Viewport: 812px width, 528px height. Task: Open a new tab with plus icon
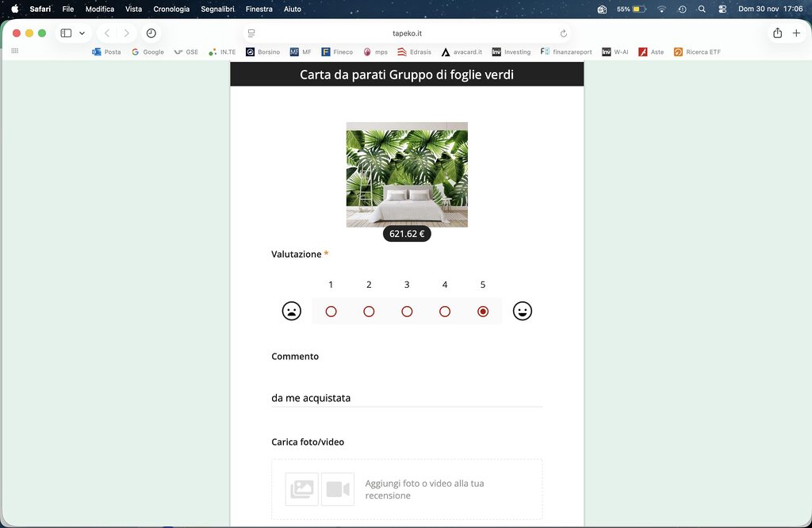[x=797, y=33]
